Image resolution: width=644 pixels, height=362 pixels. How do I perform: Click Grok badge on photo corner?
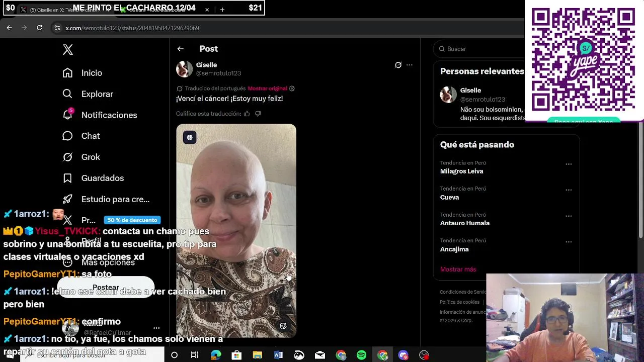click(190, 137)
